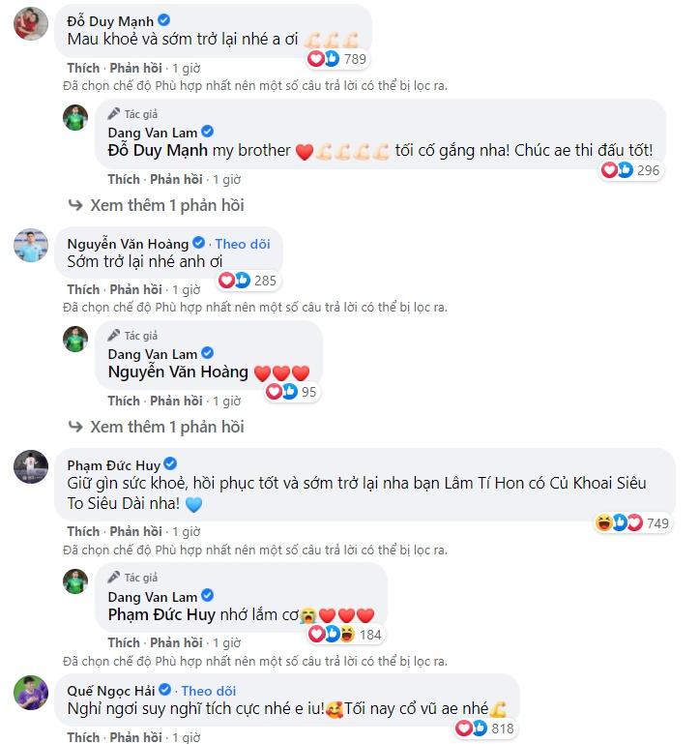Follow Nguyễn Văn Hoàng via Theo dõi

pos(243,244)
